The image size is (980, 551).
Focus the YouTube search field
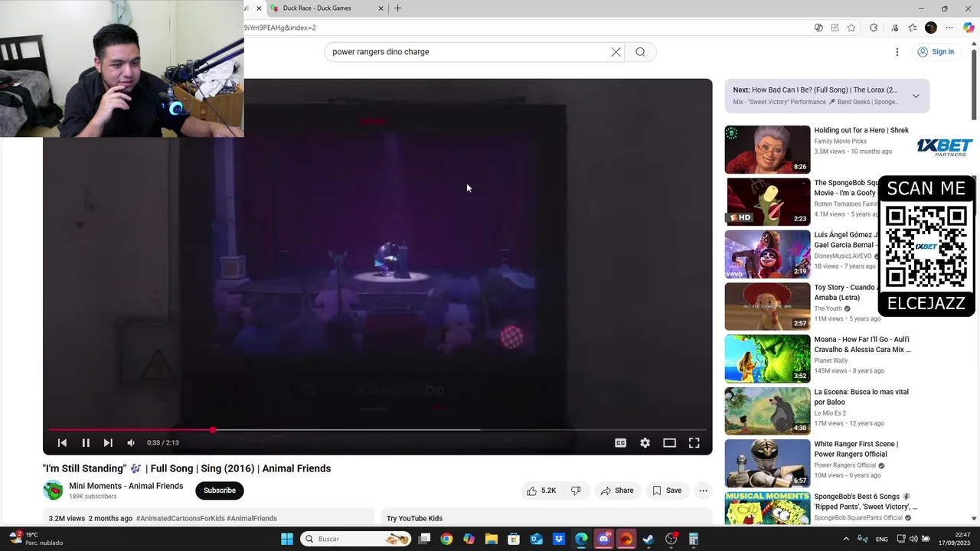467,52
